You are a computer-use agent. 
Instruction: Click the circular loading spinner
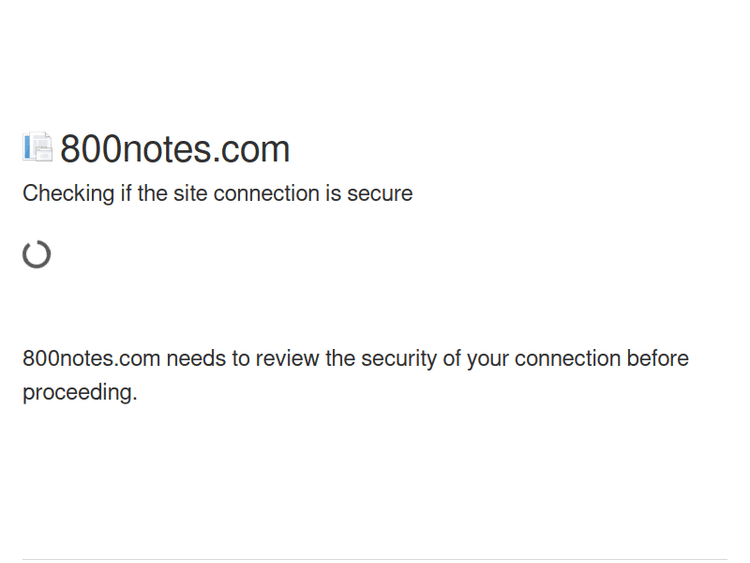37,254
